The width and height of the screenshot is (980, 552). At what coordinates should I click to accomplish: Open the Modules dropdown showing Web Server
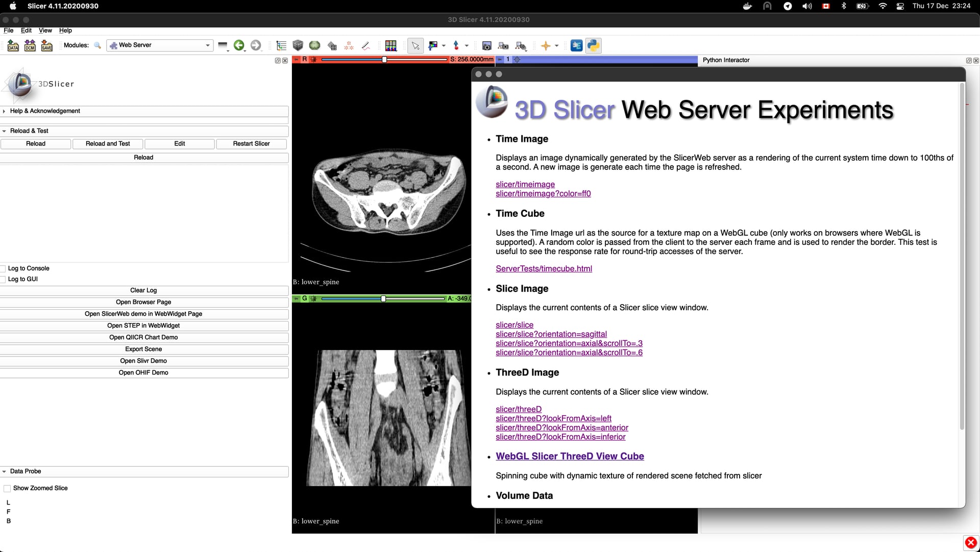point(159,45)
